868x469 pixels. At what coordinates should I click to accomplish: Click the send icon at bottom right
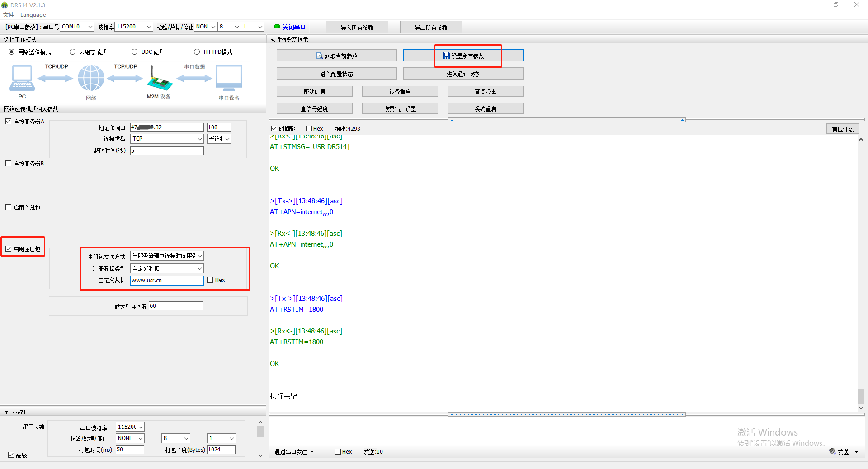(x=832, y=451)
